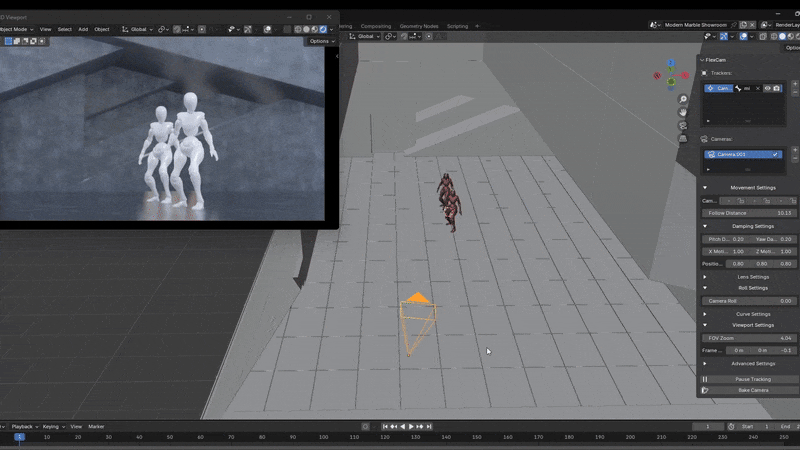Open timeline Keying menu
Image resolution: width=800 pixels, height=450 pixels.
[x=53, y=427]
